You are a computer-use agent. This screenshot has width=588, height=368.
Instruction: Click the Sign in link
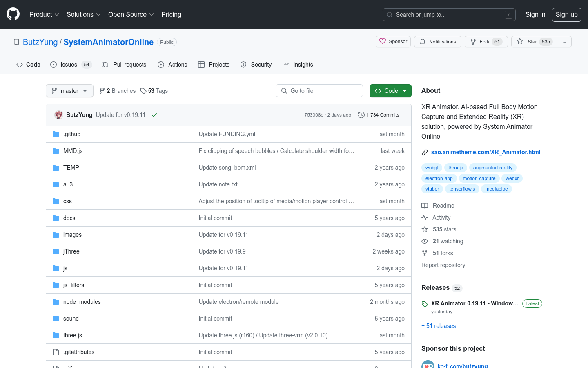point(535,14)
